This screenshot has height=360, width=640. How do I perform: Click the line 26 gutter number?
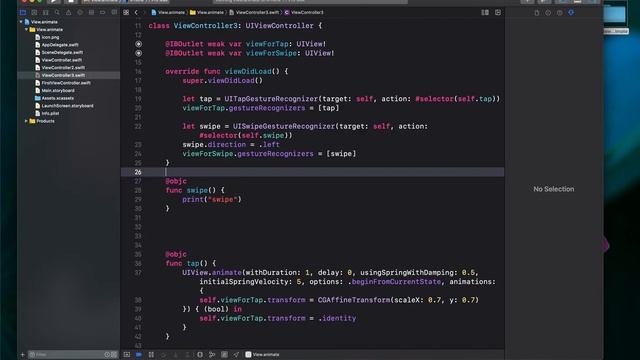138,172
